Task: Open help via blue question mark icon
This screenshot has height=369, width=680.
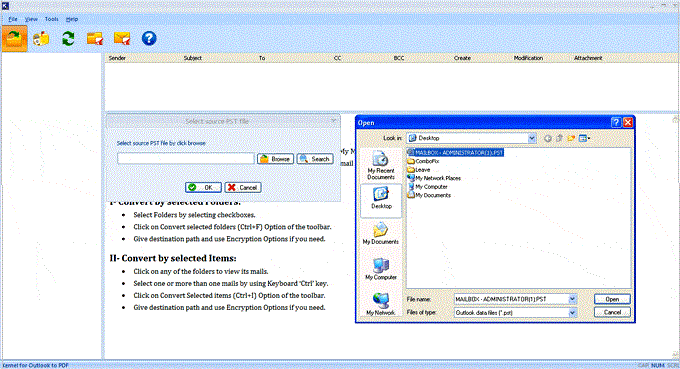Action: point(149,39)
